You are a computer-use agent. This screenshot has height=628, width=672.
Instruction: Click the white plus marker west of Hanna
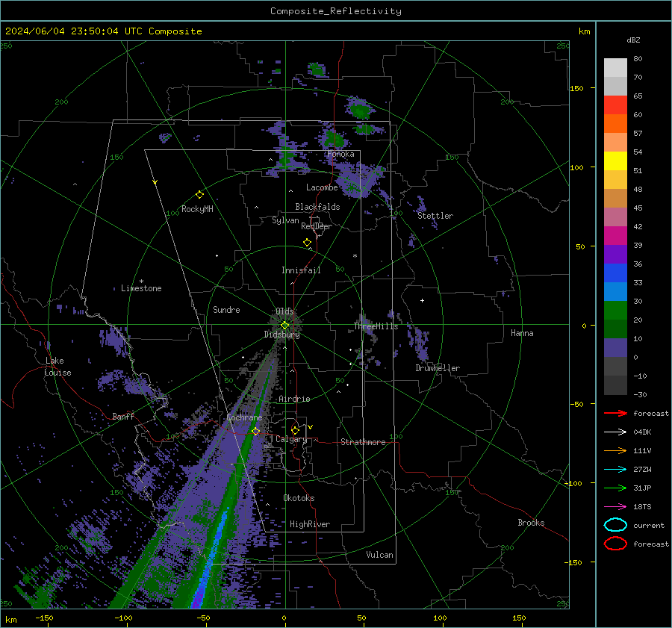pyautogui.click(x=422, y=300)
